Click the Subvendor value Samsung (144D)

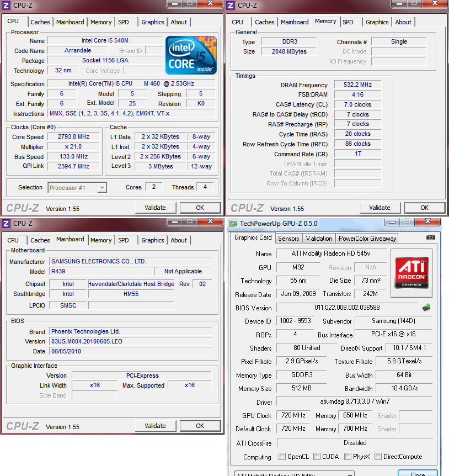coord(393,321)
